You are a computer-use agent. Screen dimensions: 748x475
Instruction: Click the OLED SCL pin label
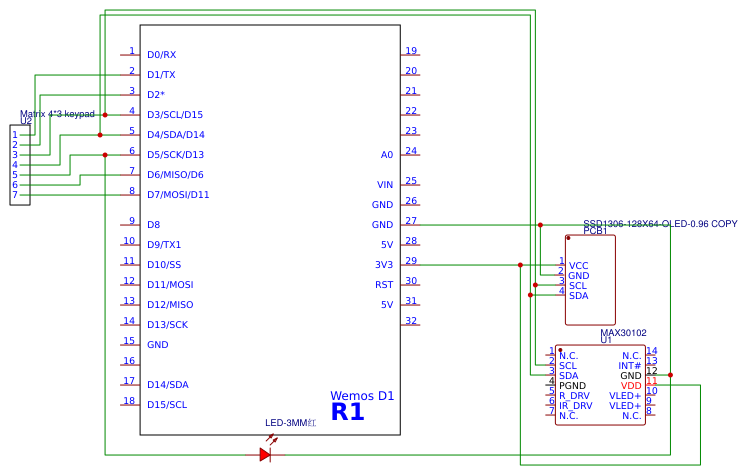(578, 286)
